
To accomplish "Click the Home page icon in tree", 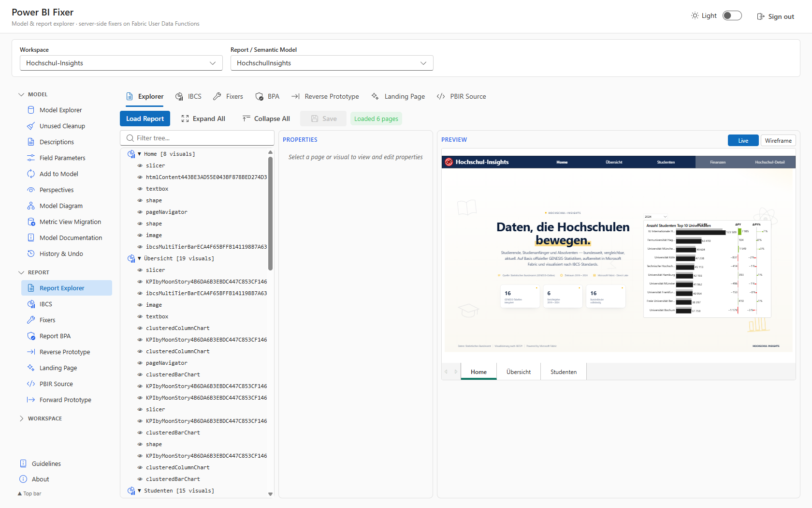I will pos(131,154).
